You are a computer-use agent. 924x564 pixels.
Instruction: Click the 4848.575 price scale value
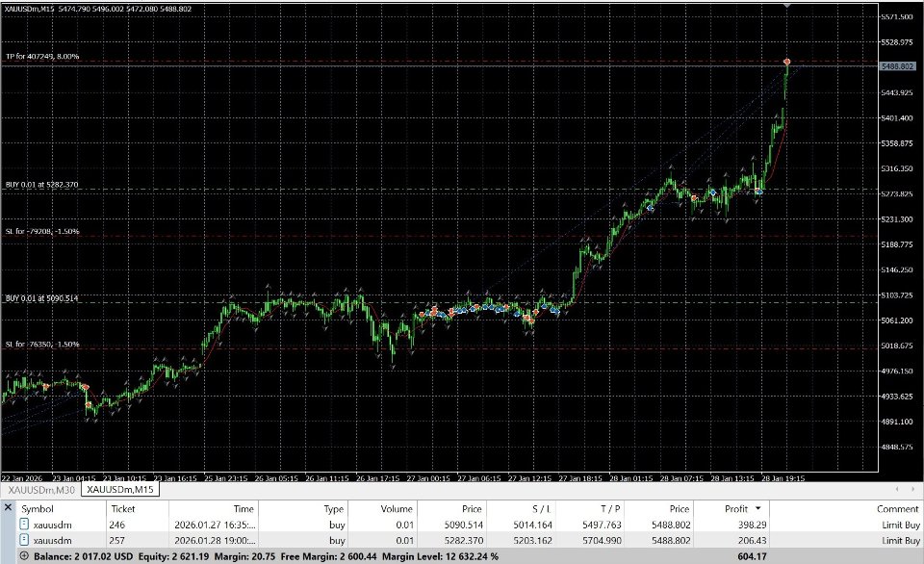click(x=897, y=447)
